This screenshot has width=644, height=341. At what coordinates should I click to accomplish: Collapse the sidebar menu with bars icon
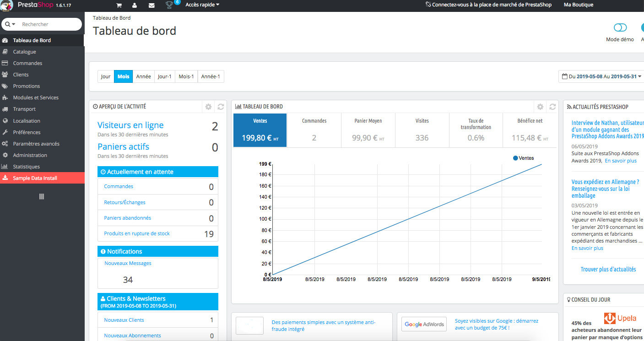coord(42,196)
